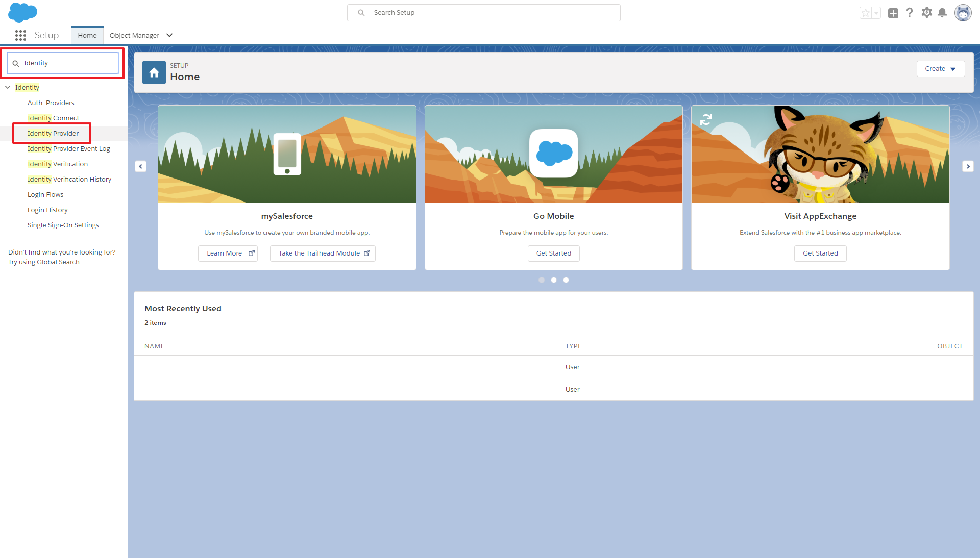This screenshot has width=980, height=558.
Task: Open Identity Provider in sidebar
Action: [x=53, y=133]
